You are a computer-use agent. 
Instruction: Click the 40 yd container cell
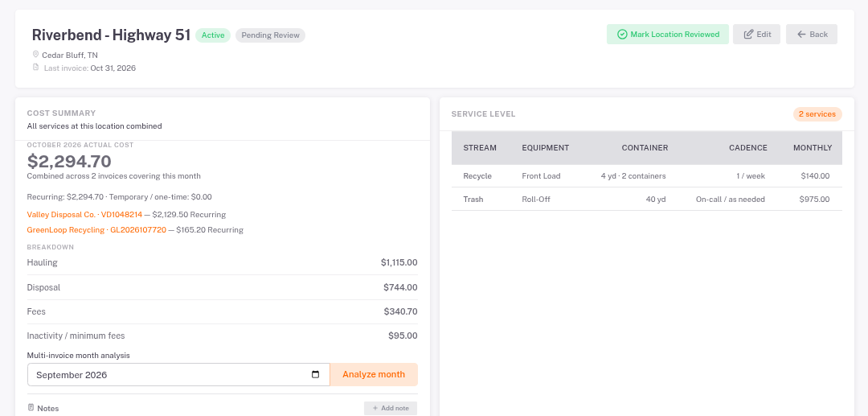[x=656, y=200]
